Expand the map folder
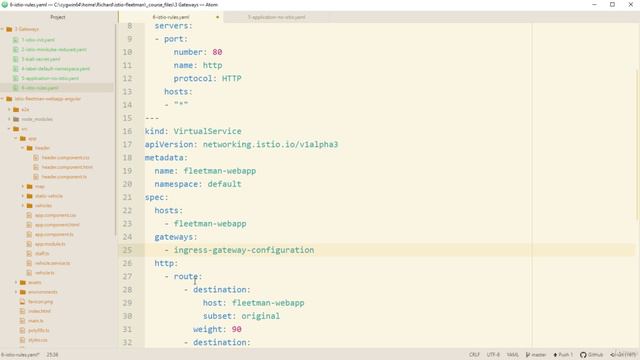640x360 pixels. click(23, 186)
